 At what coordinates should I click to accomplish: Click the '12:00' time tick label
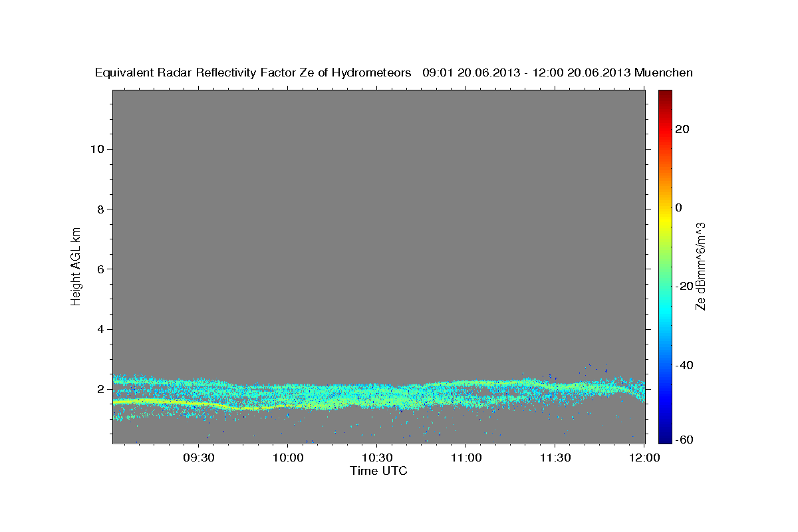[x=644, y=458]
